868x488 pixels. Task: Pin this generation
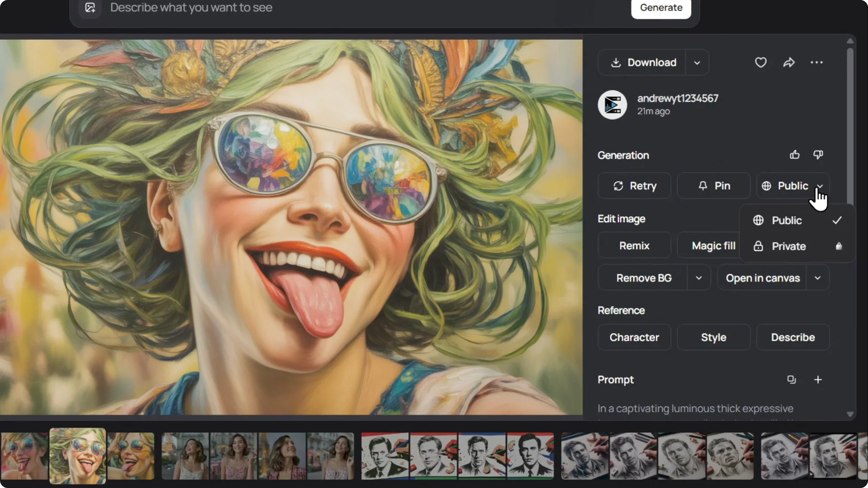(713, 186)
